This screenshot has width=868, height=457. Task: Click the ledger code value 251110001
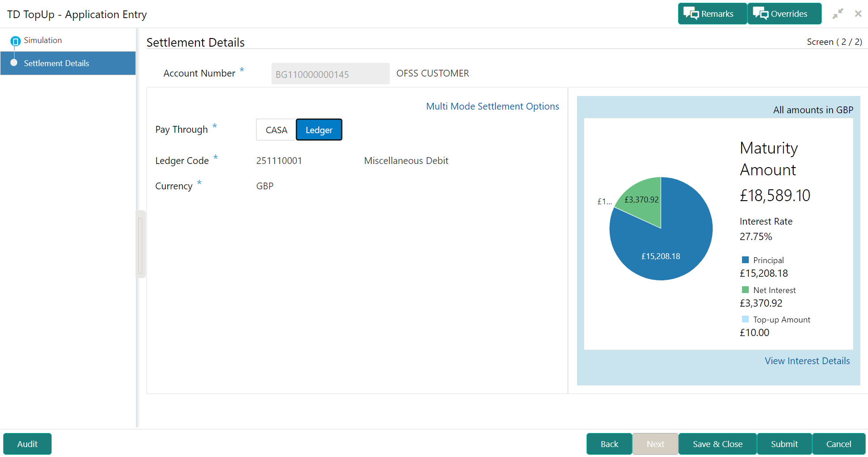279,161
